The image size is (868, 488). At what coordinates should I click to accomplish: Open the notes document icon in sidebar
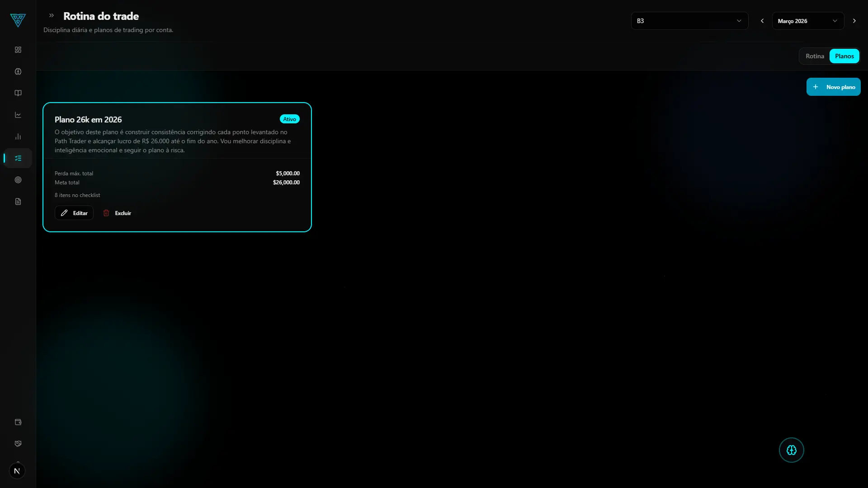pyautogui.click(x=17, y=201)
